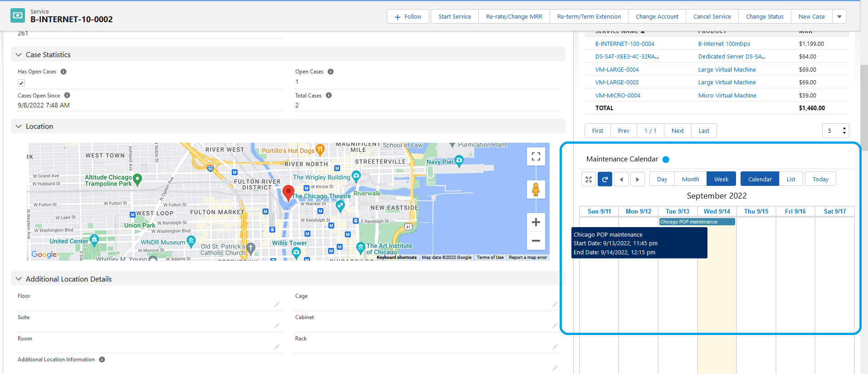
Task: Collapse the Case Statistics section
Action: (x=19, y=55)
